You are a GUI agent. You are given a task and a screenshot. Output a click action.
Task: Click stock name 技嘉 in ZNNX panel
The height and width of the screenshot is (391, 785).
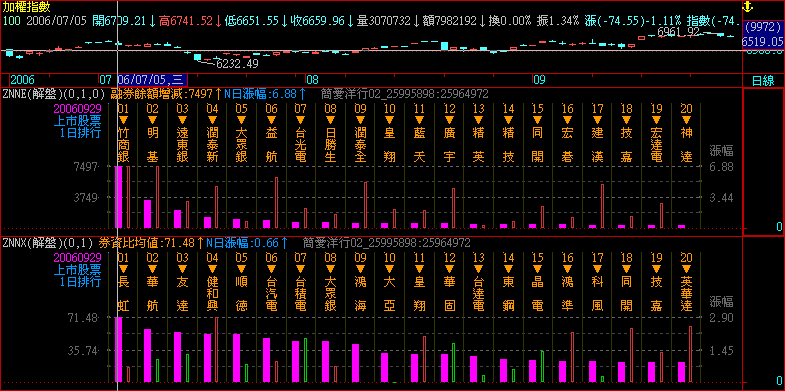click(656, 294)
